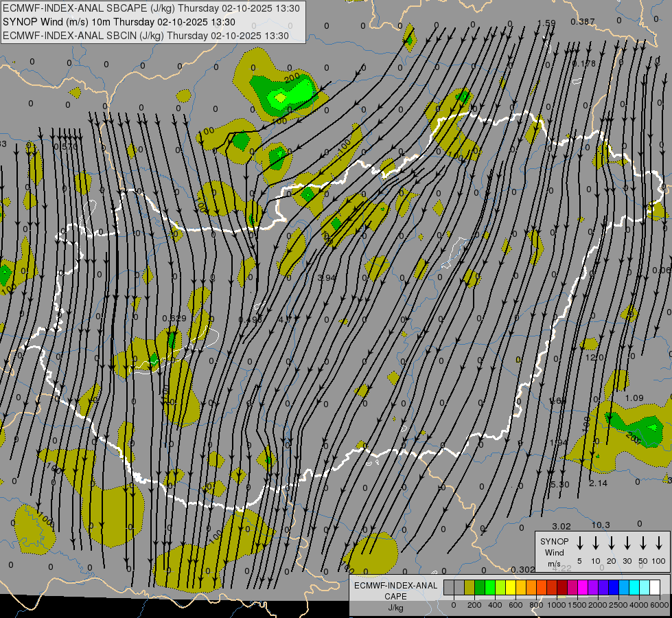Viewport: 672px width, 618px height.
Task: Click the 100 m/s wind arrow symbol
Action: coord(659,543)
